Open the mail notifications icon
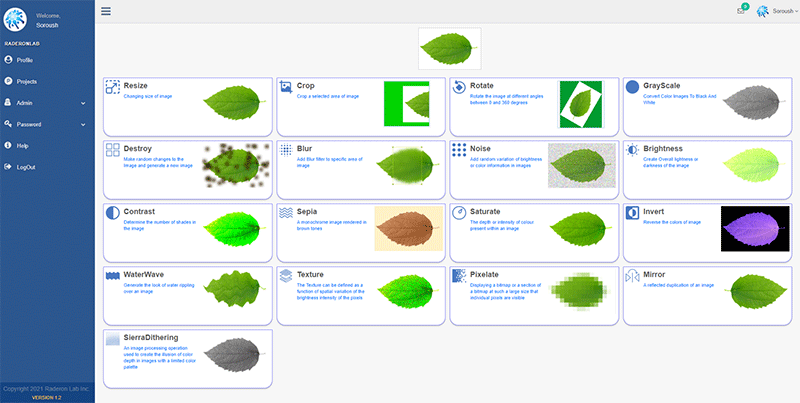800x403 pixels. 741,11
